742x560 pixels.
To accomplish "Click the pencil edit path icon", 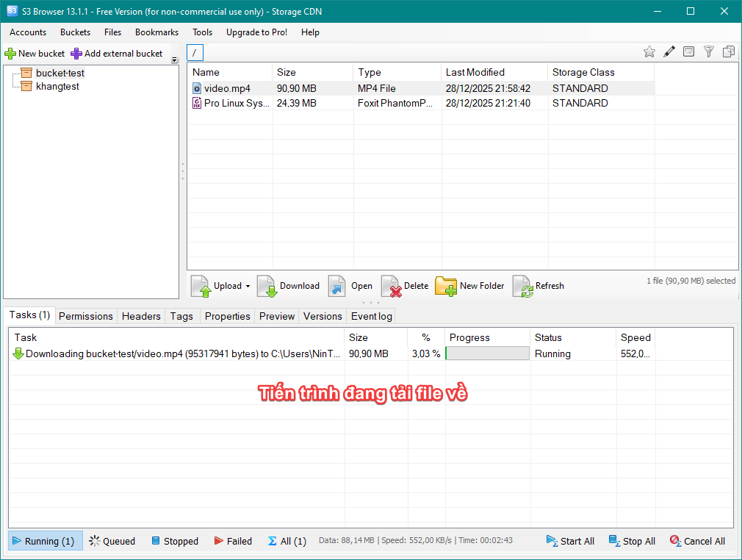I will [669, 51].
